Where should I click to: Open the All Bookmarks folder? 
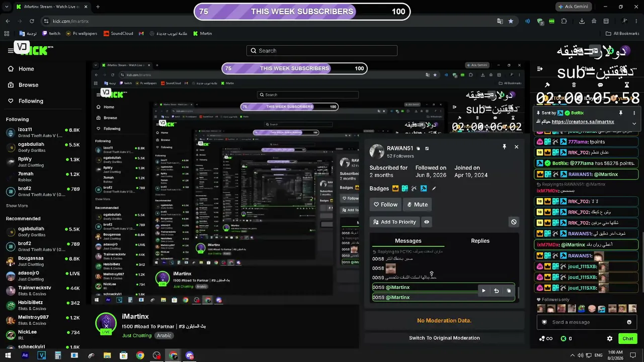pos(622,34)
